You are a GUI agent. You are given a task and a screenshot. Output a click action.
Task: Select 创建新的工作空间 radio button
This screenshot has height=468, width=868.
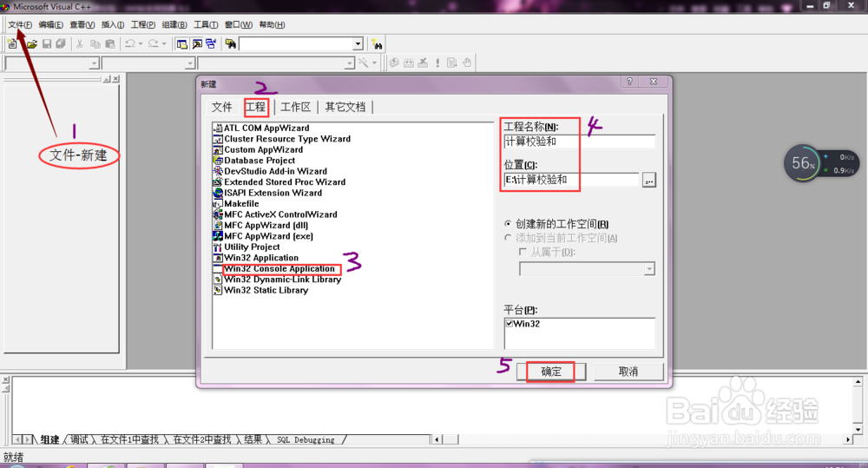tap(508, 224)
